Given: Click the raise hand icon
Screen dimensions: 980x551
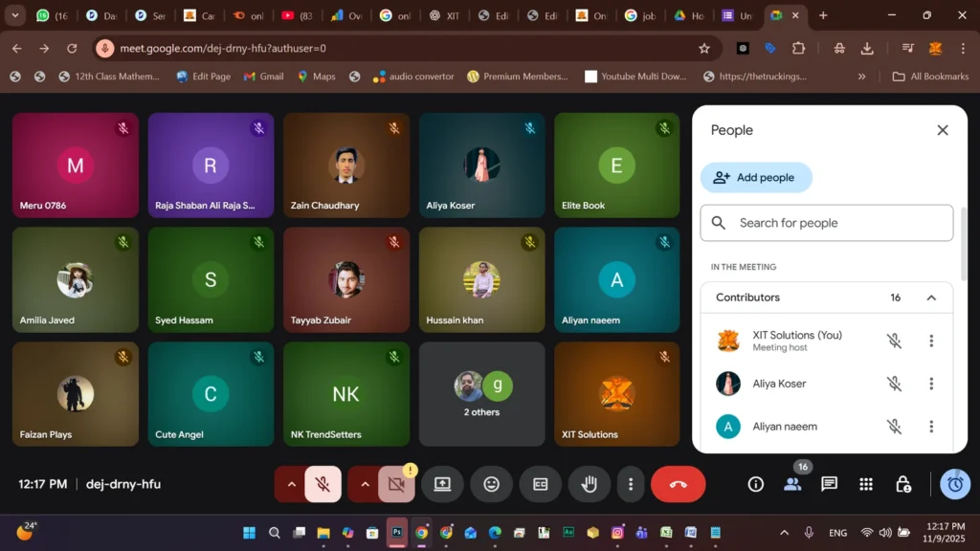Looking at the screenshot, I should tap(590, 484).
